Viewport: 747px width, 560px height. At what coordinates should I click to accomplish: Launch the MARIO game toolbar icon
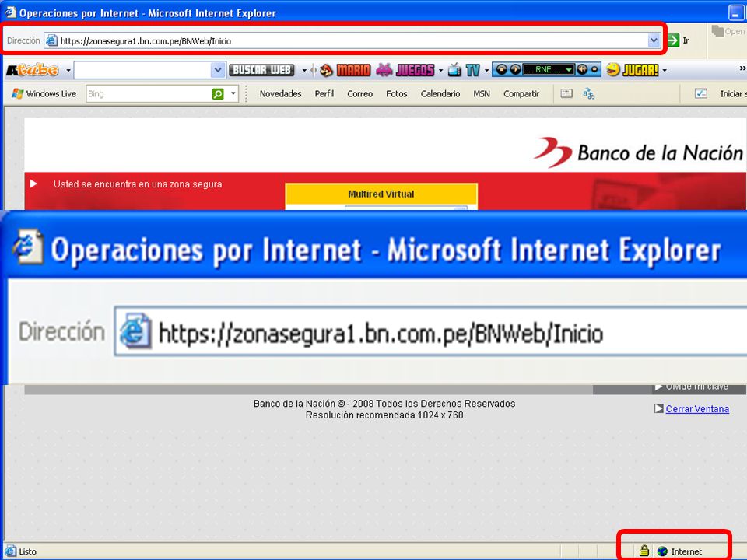(345, 70)
